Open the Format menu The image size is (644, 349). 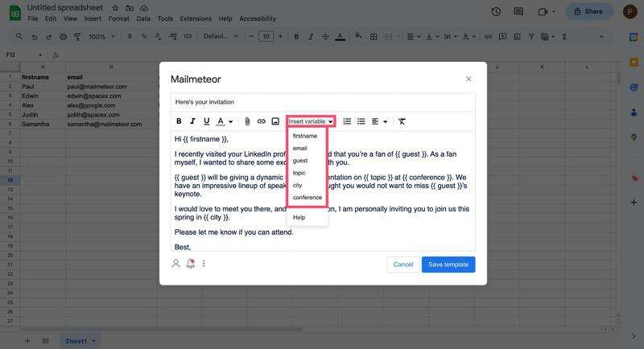click(118, 18)
